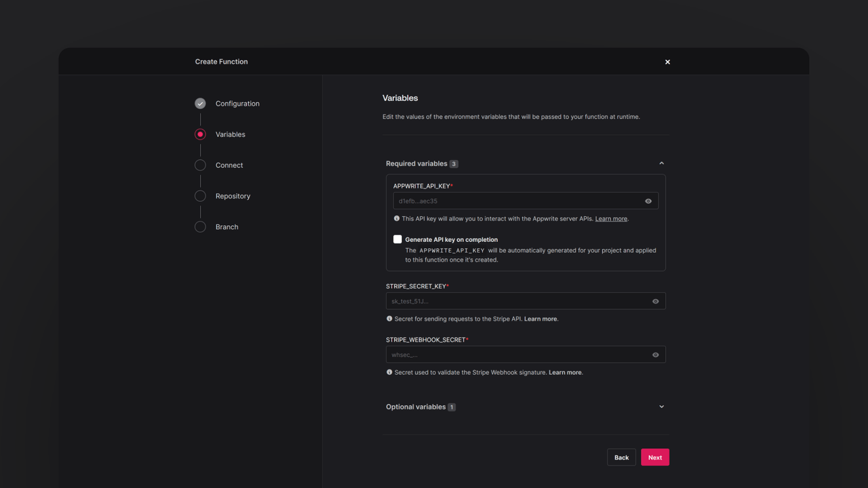Collapse the Required variables section chevron
The height and width of the screenshot is (488, 868).
pyautogui.click(x=662, y=163)
